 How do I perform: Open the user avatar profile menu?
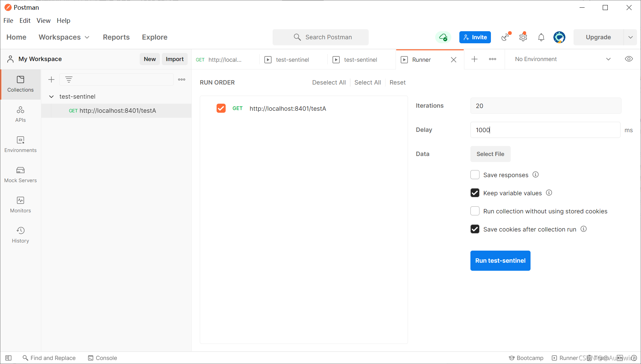(x=559, y=37)
